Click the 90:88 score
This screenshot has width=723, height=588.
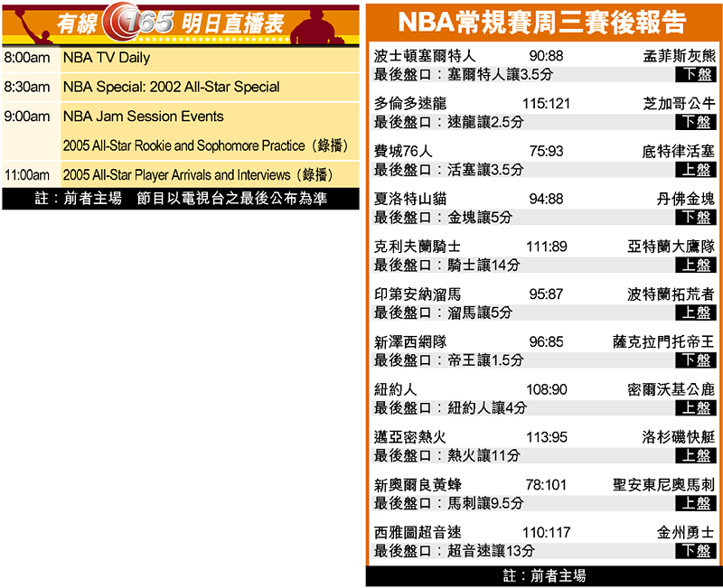[547, 56]
